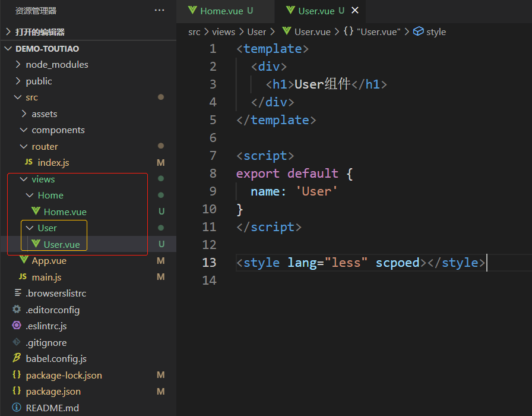This screenshot has height=416, width=532.
Task: Click the JS icon next to main.js
Action: (23, 277)
